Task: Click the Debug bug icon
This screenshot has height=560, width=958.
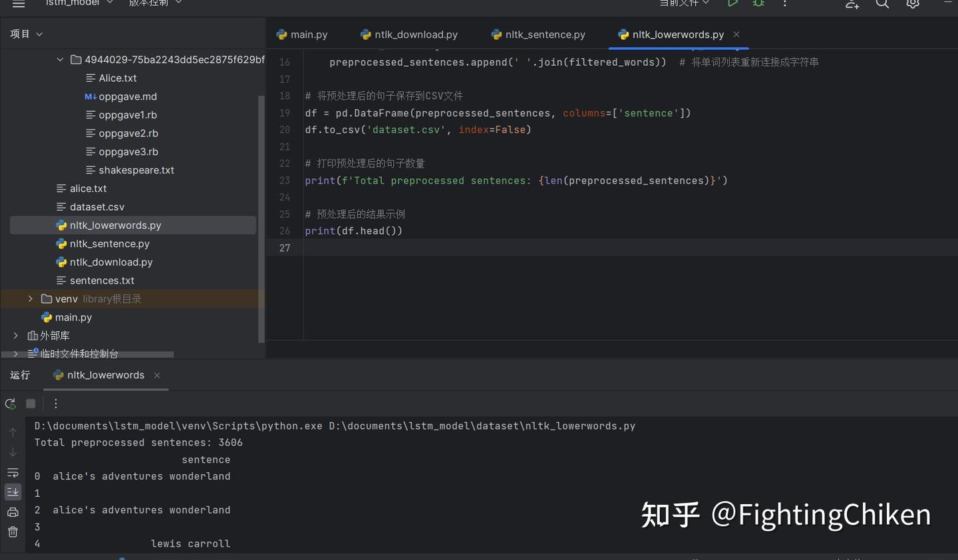Action: (758, 3)
